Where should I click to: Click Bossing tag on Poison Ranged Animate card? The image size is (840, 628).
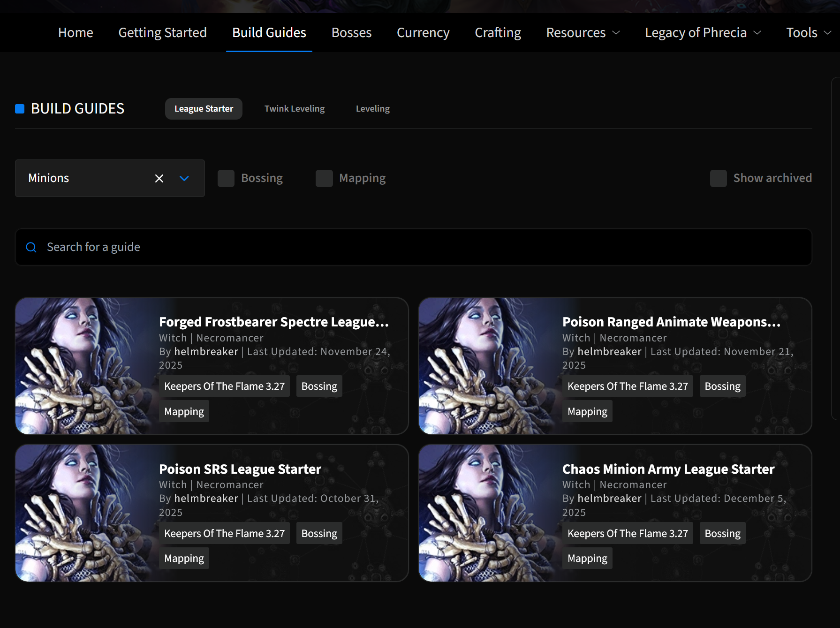pos(722,386)
